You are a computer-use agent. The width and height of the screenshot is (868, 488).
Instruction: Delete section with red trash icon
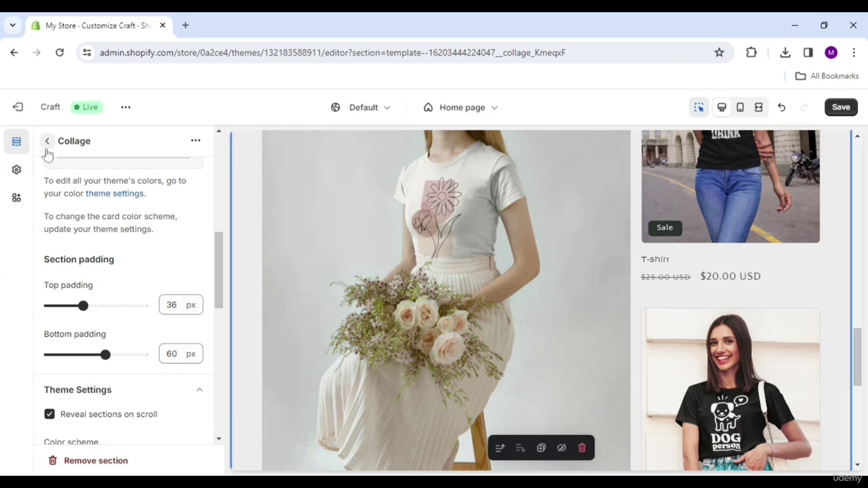pos(582,448)
